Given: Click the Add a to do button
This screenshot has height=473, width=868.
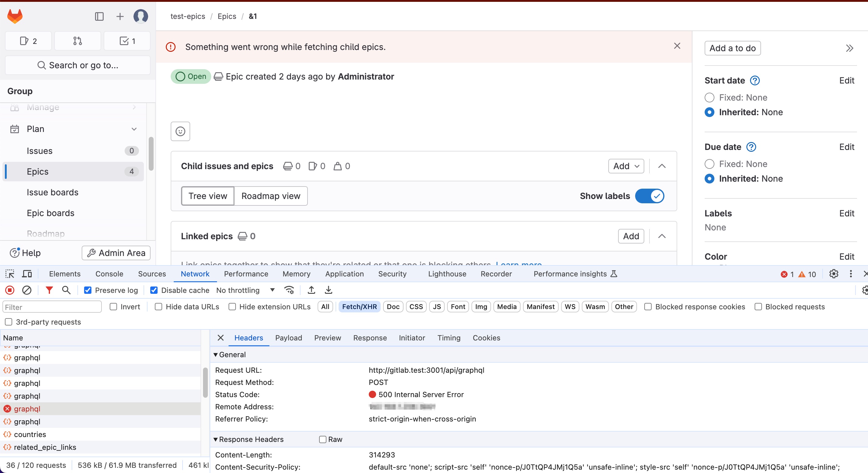Looking at the screenshot, I should 732,48.
